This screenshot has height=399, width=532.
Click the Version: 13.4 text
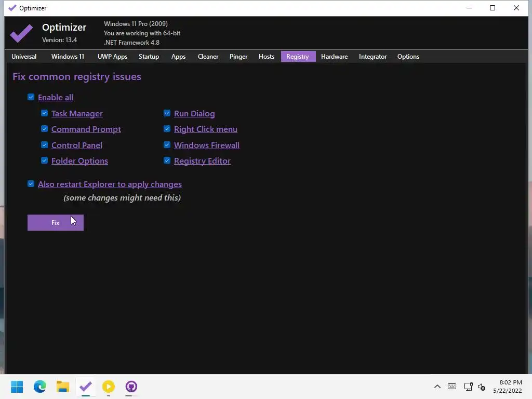(59, 40)
